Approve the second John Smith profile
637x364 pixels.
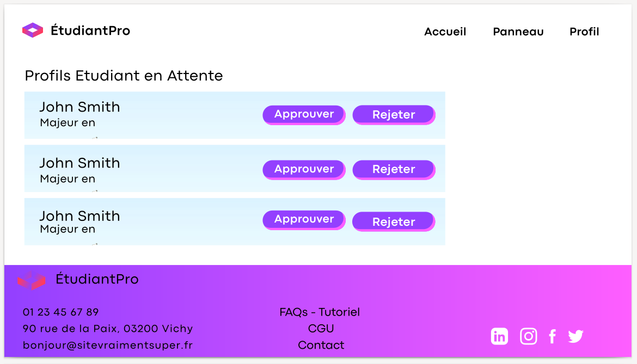pos(304,169)
